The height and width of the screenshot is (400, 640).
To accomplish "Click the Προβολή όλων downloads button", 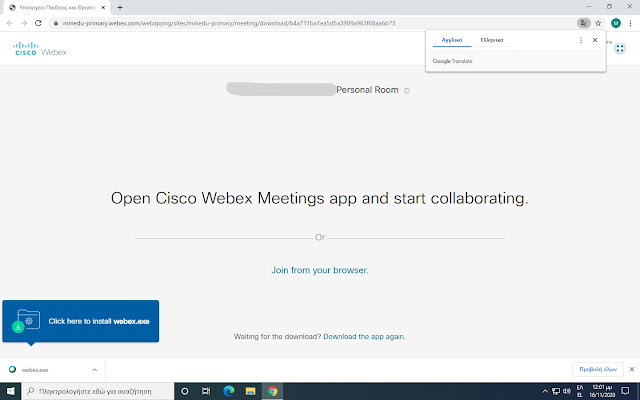I will (598, 369).
